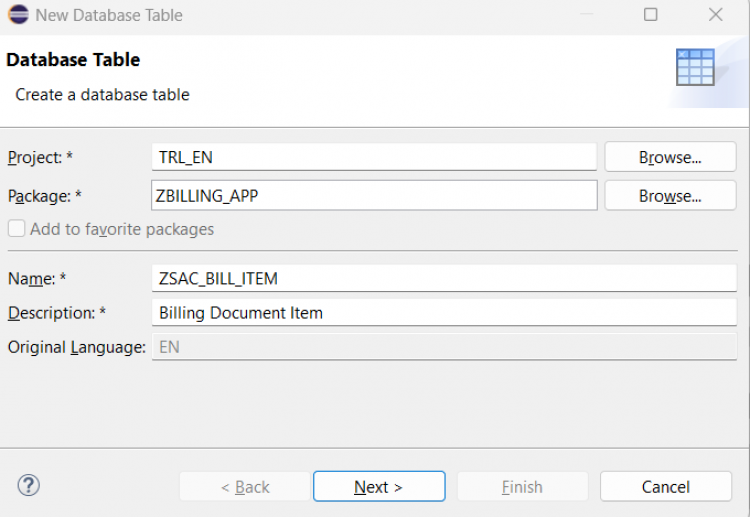
Task: Click the database table wizard banner icon
Action: click(x=695, y=67)
